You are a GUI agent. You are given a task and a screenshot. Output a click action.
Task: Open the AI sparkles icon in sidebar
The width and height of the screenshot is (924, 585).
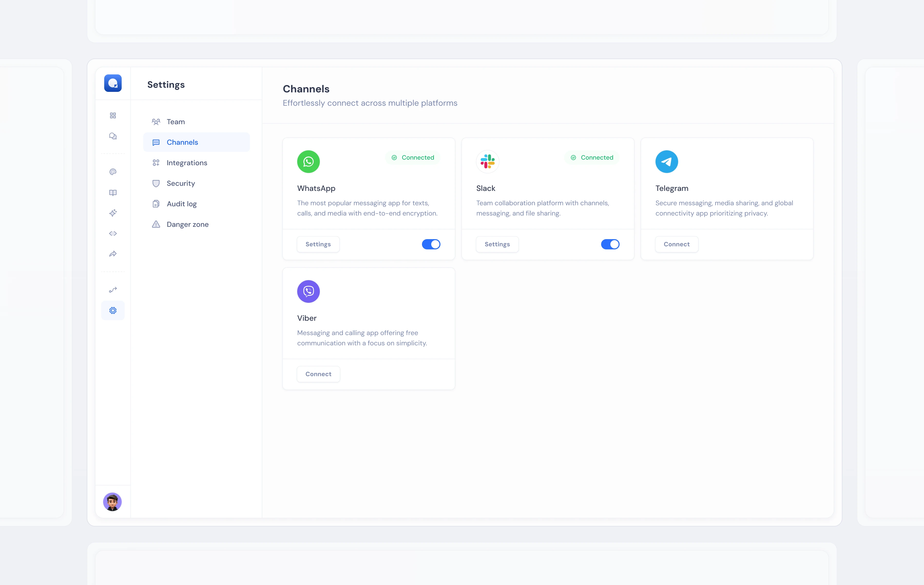pos(113,213)
